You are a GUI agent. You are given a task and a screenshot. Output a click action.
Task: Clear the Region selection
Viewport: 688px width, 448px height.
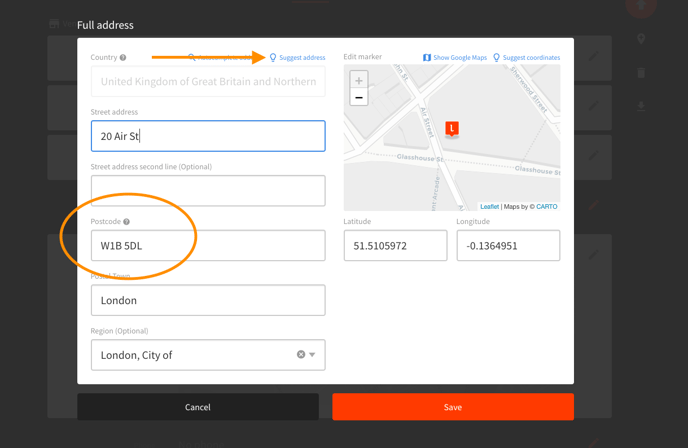coord(301,355)
